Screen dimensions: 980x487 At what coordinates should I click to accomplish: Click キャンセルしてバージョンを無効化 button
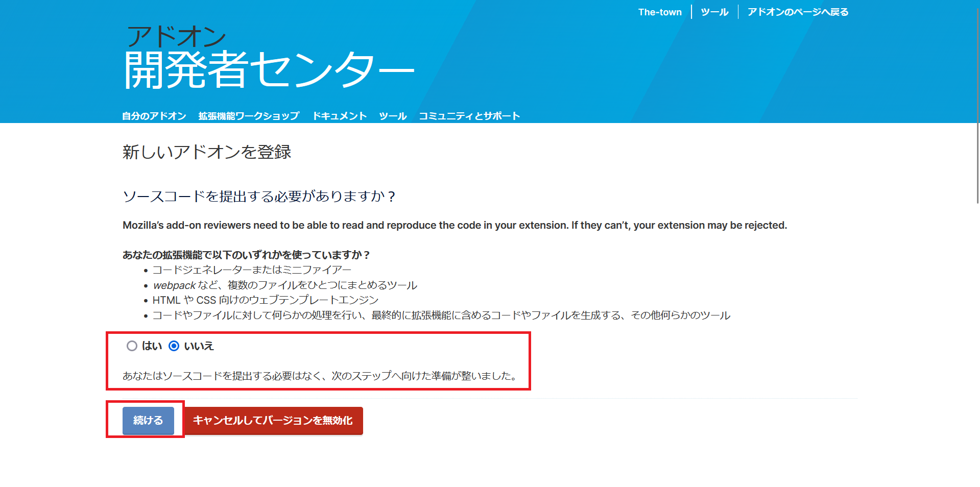coord(274,421)
